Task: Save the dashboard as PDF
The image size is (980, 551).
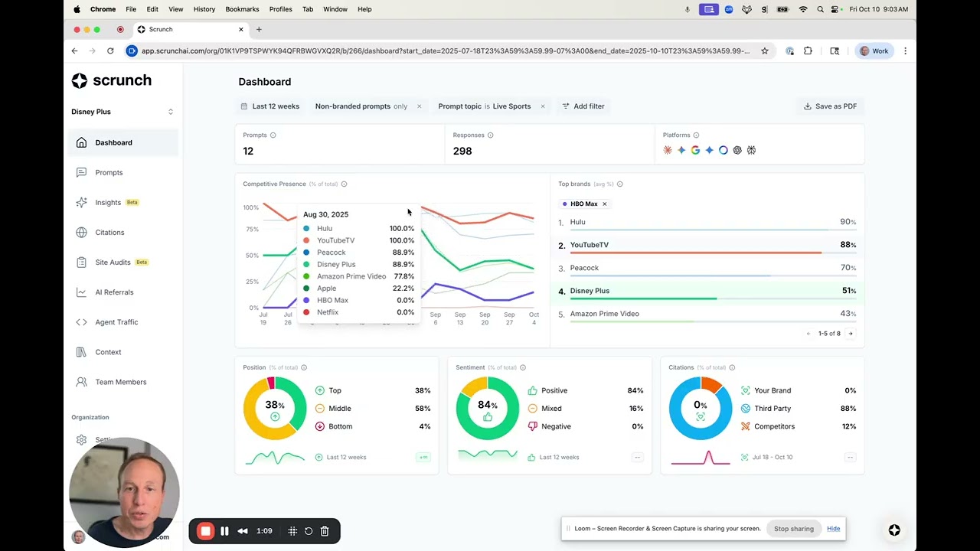Action: point(830,106)
